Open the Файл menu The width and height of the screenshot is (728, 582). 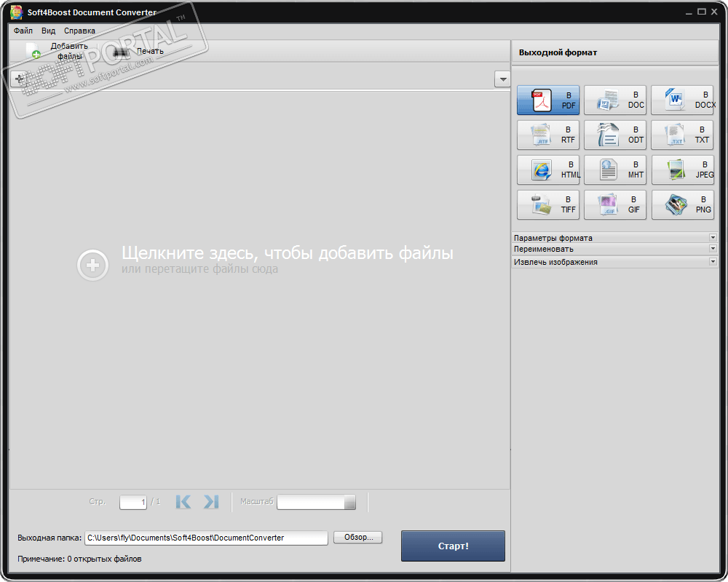(23, 31)
